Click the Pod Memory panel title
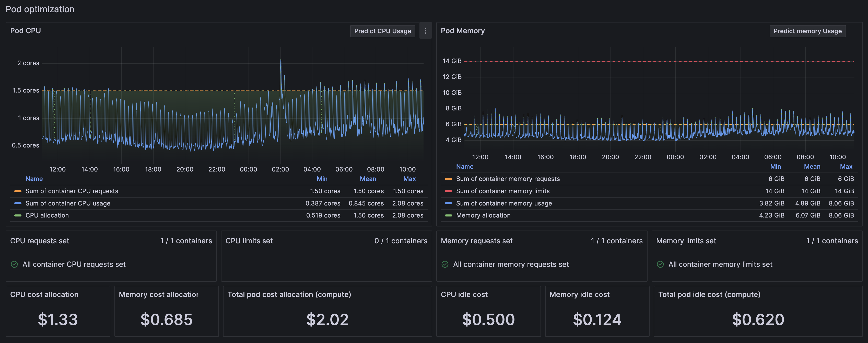The height and width of the screenshot is (343, 868). tap(462, 31)
